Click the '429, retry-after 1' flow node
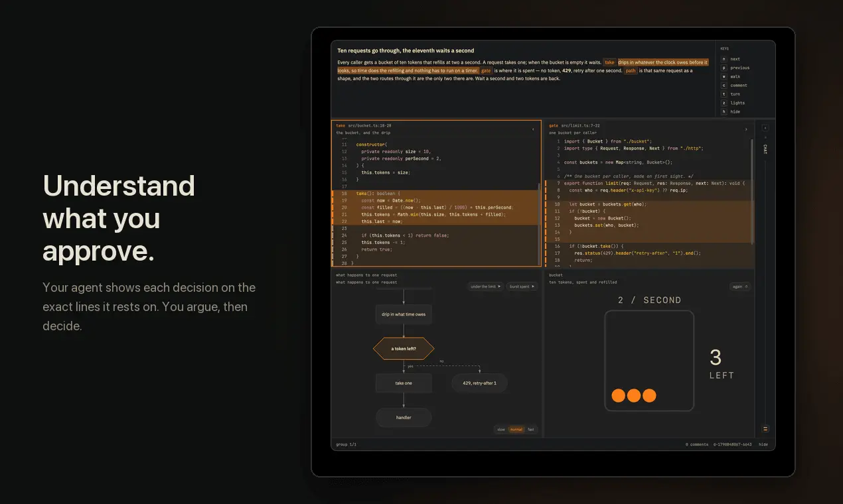 coord(479,383)
